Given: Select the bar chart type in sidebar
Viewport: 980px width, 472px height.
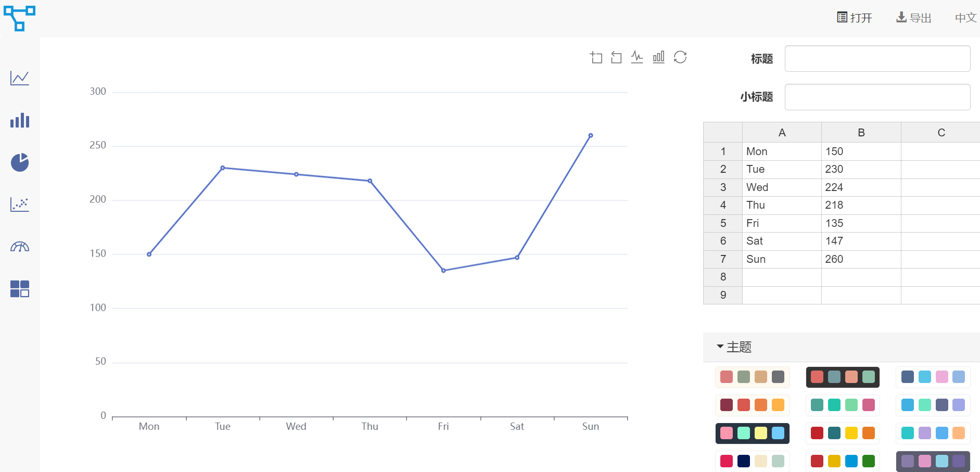Looking at the screenshot, I should click(20, 121).
